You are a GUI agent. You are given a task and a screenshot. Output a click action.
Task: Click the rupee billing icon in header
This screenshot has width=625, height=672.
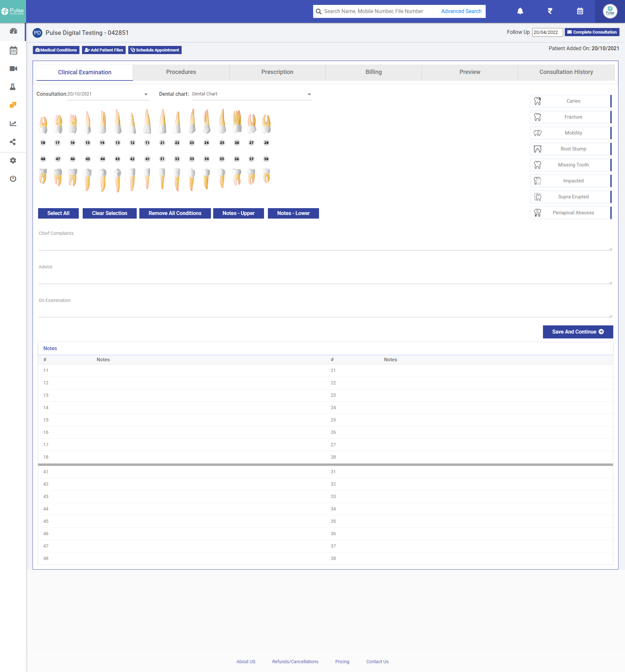550,11
